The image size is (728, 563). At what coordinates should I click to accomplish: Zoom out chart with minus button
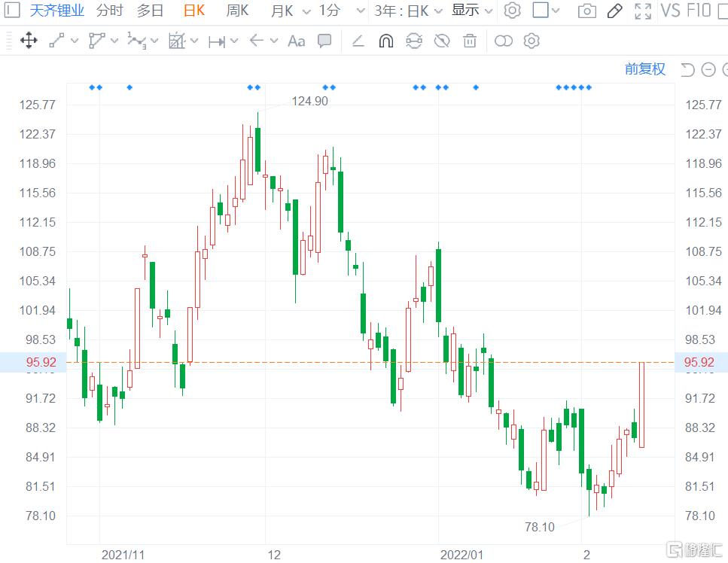coord(708,70)
